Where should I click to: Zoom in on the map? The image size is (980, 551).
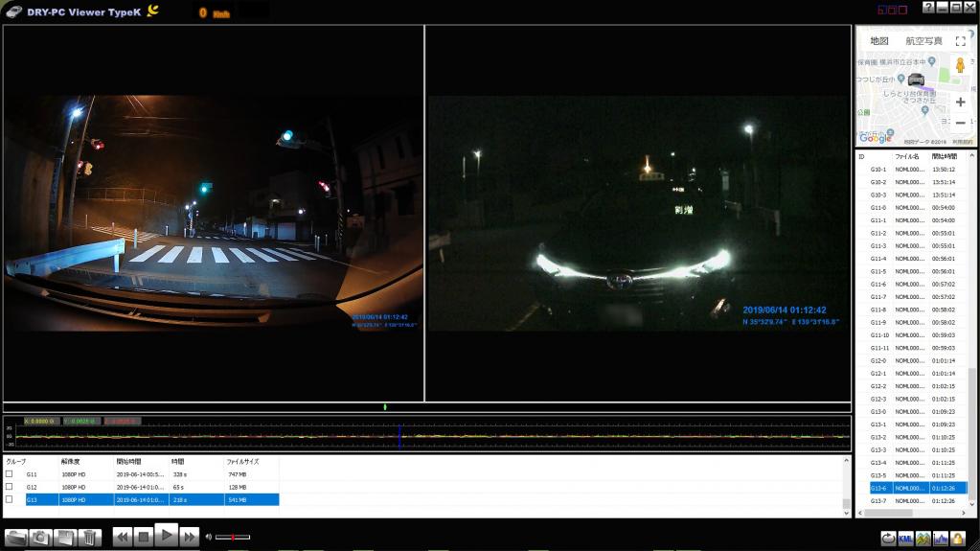(x=961, y=102)
